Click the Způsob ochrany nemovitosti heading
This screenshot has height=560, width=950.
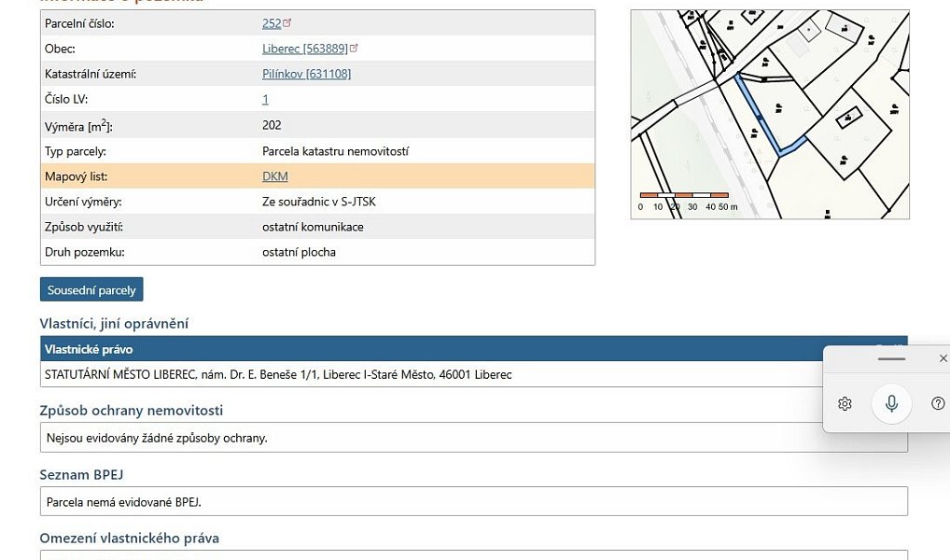click(x=132, y=411)
